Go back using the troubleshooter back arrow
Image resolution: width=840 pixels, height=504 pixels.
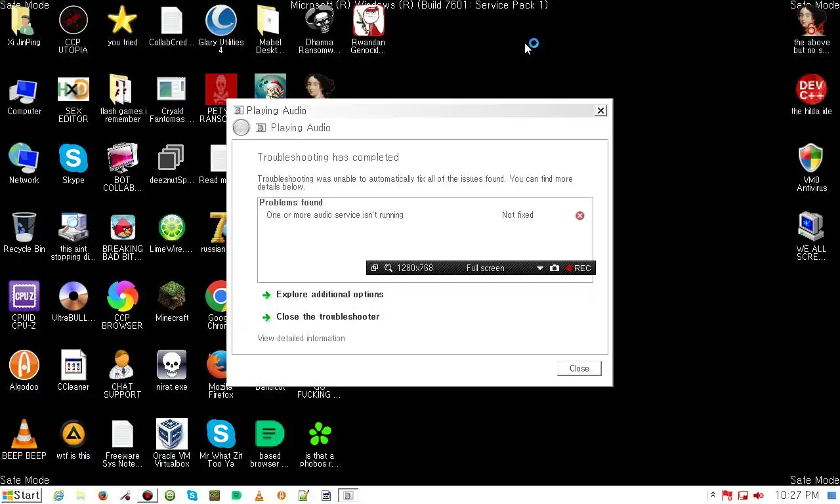241,127
